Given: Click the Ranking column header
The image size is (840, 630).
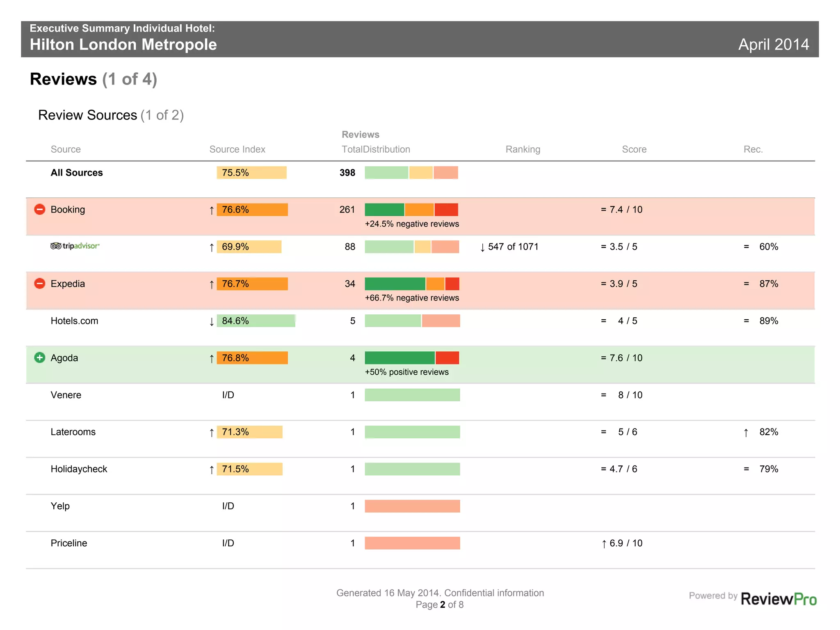Looking at the screenshot, I should (523, 149).
